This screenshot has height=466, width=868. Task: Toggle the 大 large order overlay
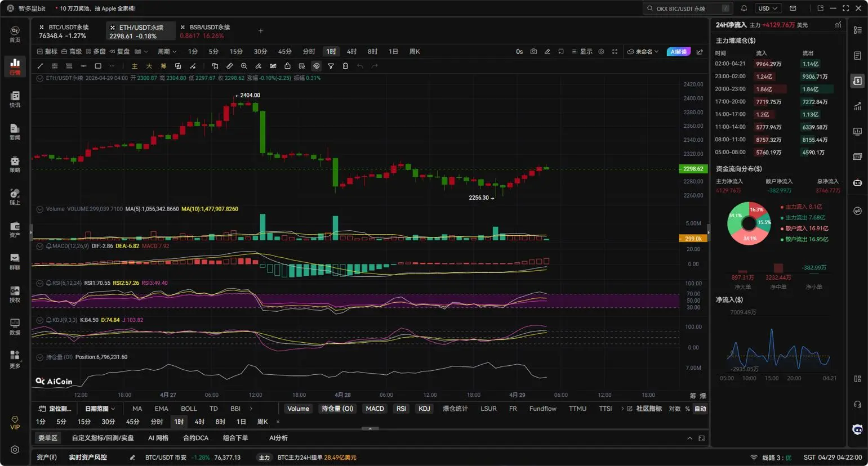pos(149,66)
